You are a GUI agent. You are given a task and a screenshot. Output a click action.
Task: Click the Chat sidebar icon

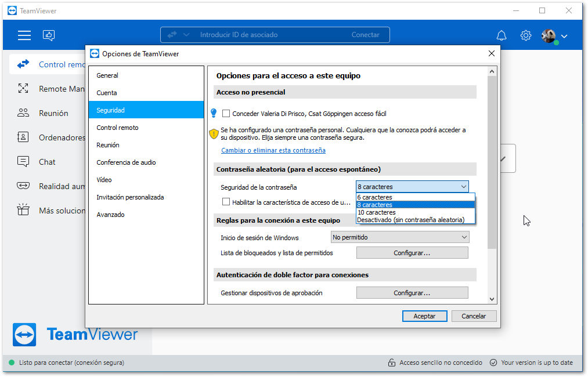[23, 161]
